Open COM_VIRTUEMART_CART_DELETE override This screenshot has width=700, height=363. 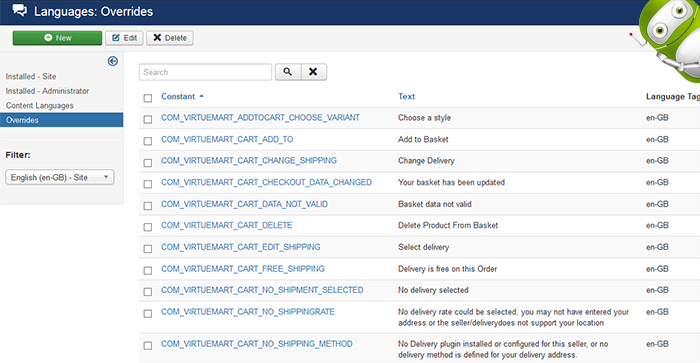click(227, 225)
